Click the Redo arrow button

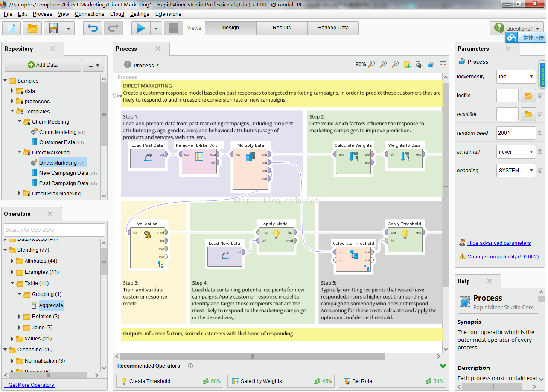(114, 29)
